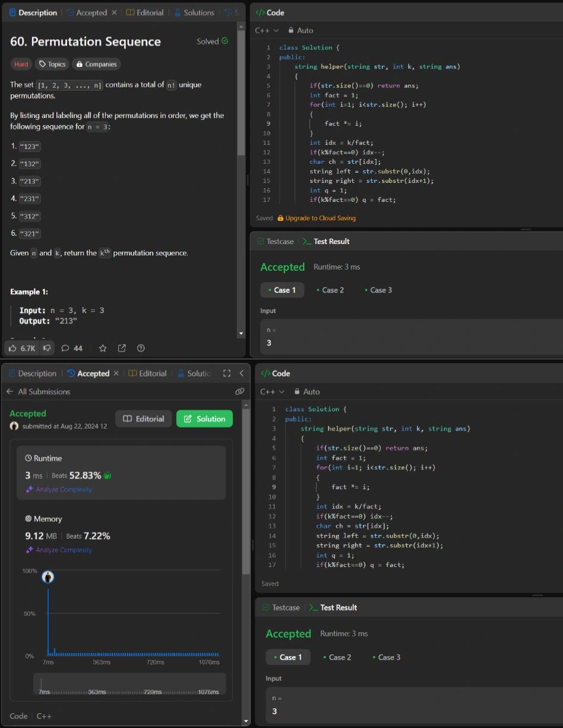The width and height of the screenshot is (563, 728).
Task: Open C++ language dropdown in lower code panel
Action: [x=273, y=392]
